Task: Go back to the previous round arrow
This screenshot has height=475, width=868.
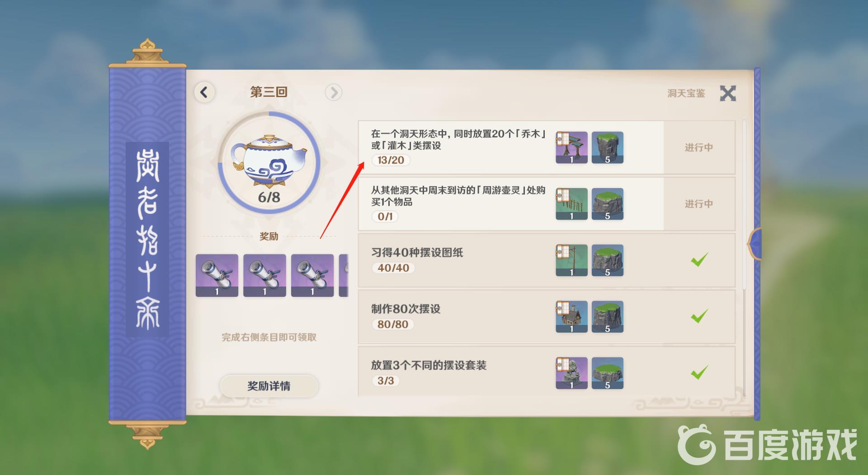Action: coord(204,92)
